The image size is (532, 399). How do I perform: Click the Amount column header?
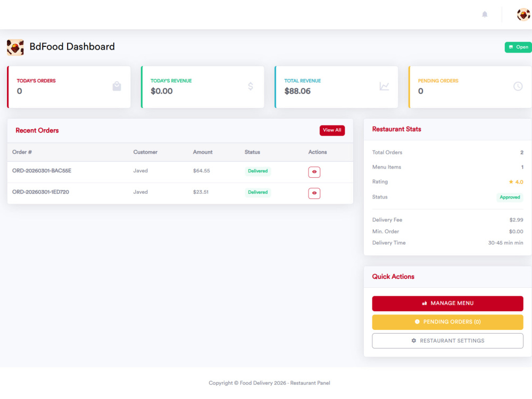[203, 152]
